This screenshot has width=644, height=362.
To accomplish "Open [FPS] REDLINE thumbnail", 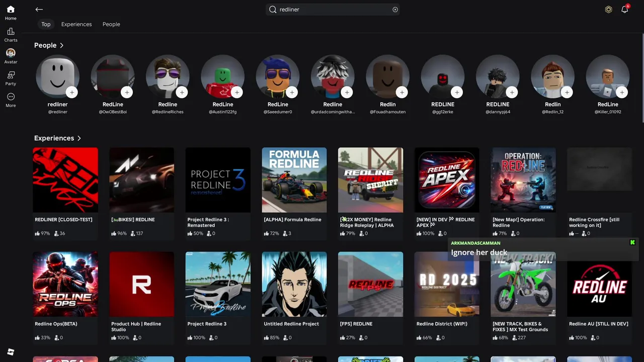I will tap(370, 284).
